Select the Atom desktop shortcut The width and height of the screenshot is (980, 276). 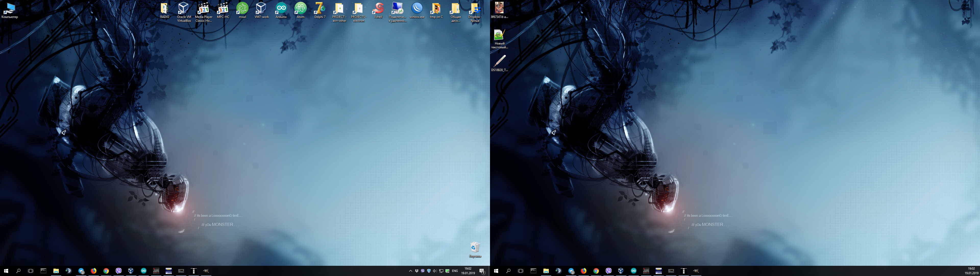point(300,10)
